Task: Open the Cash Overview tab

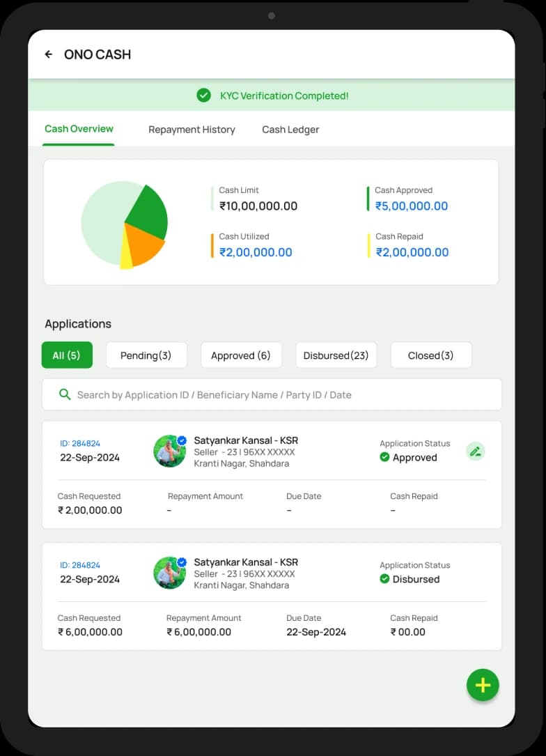Action: (x=79, y=129)
